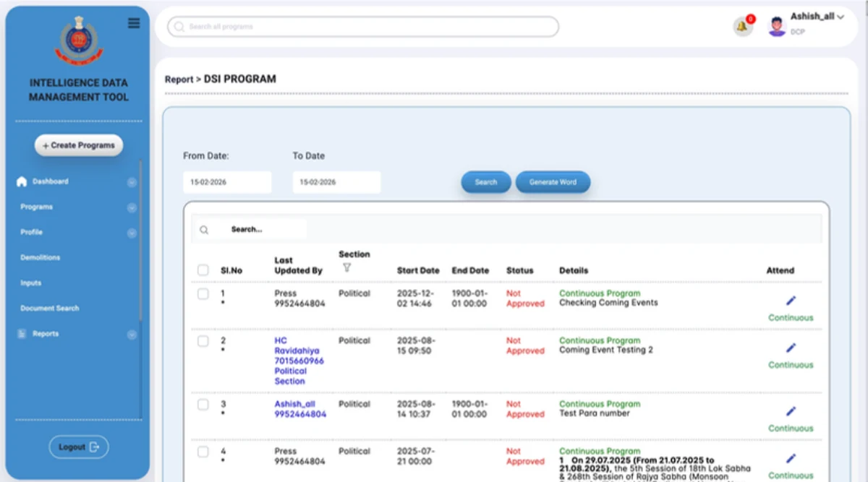Screen dimensions: 868x482
Task: Click the Status column header
Action: click(x=519, y=270)
